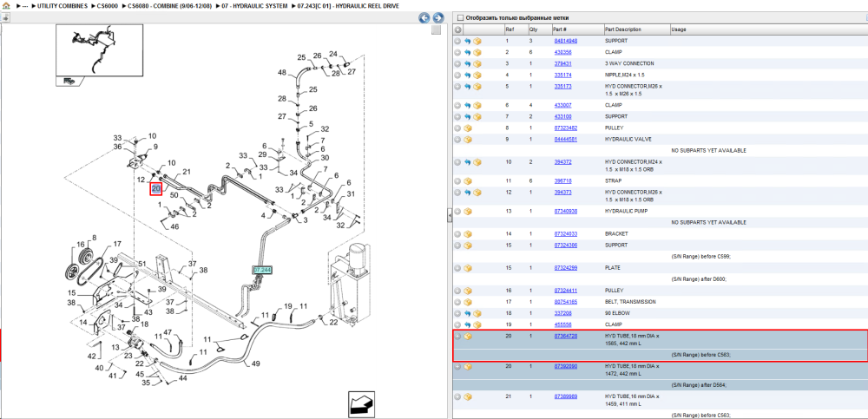The height and width of the screenshot is (419, 868).
Task: Click the pin icon below the home icon
Action: (5, 17)
